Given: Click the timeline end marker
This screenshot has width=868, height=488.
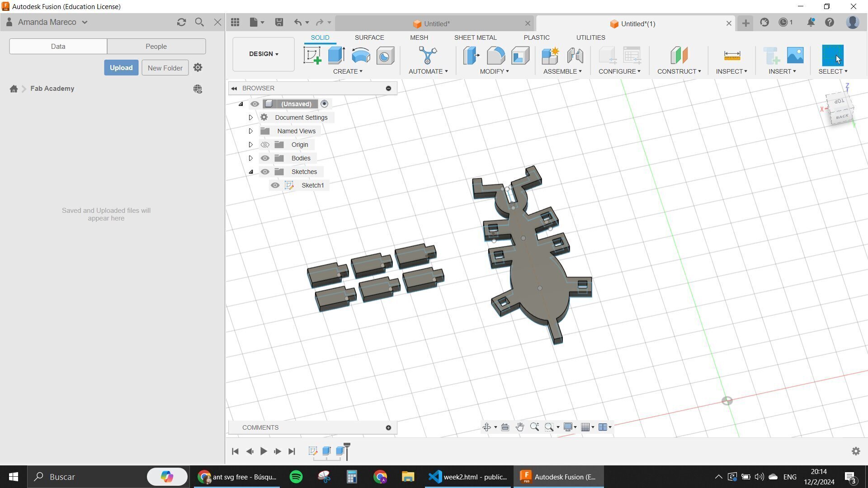Looking at the screenshot, I should pyautogui.click(x=347, y=451).
